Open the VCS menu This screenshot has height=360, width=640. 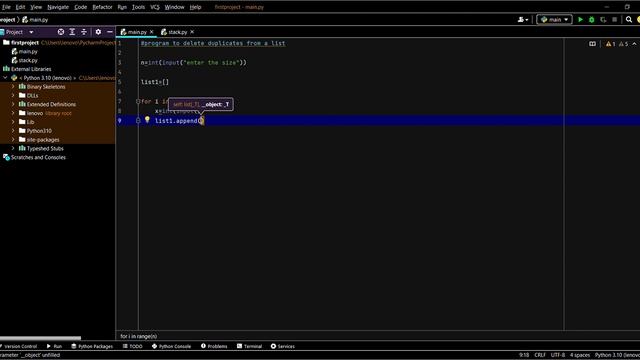coord(155,7)
